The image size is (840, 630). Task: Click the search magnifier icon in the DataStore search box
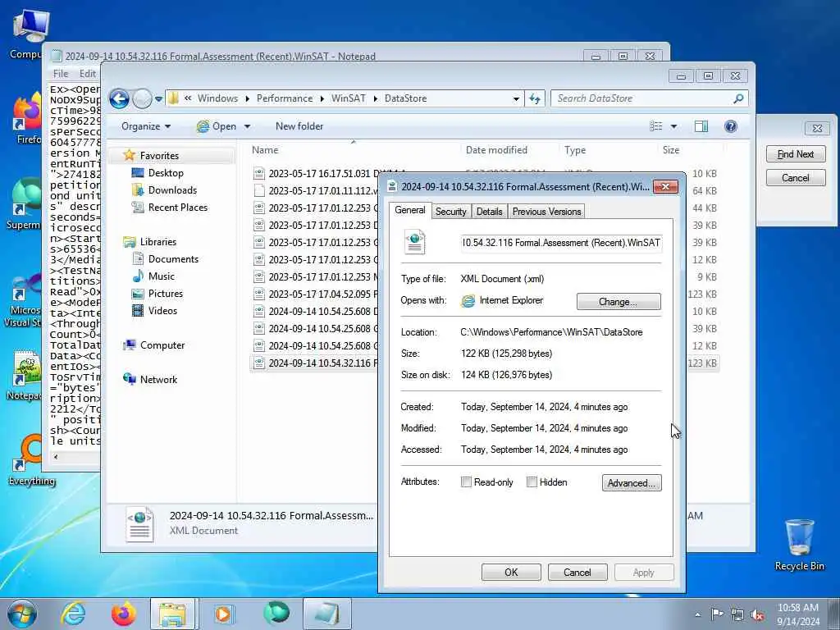click(737, 98)
